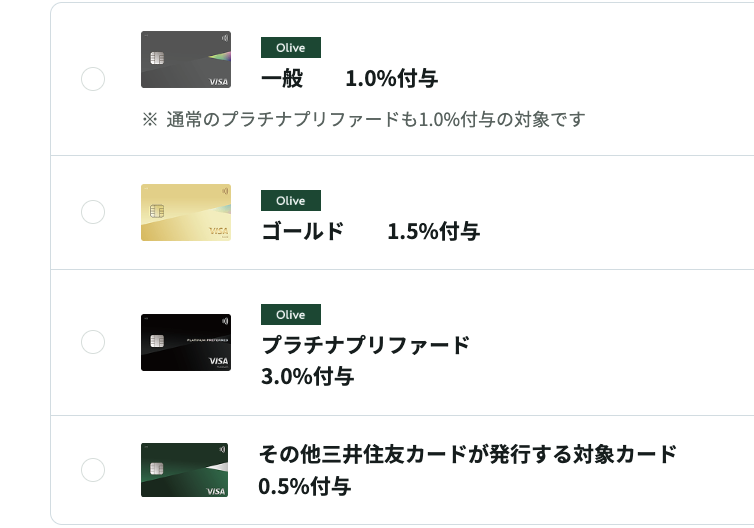Click the gray Olive general card image

tap(186, 59)
